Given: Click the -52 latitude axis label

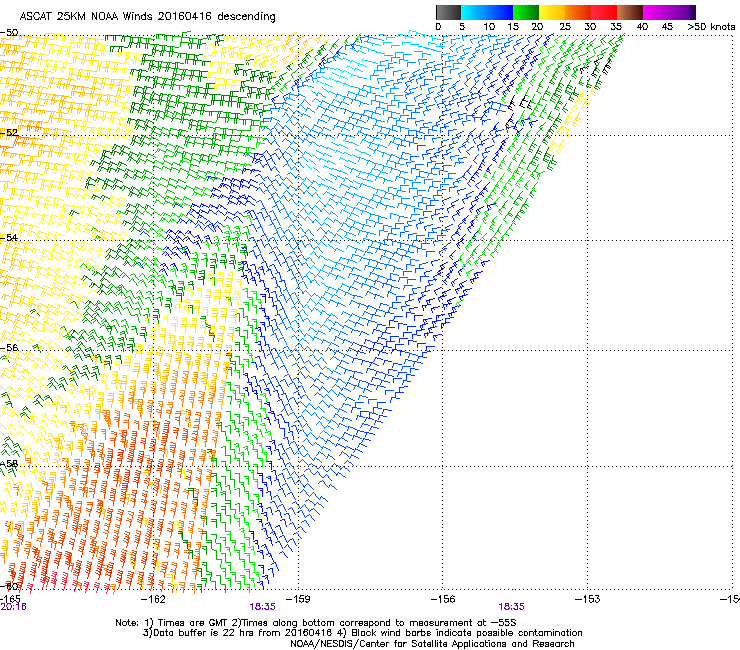Looking at the screenshot, I should [x=9, y=133].
